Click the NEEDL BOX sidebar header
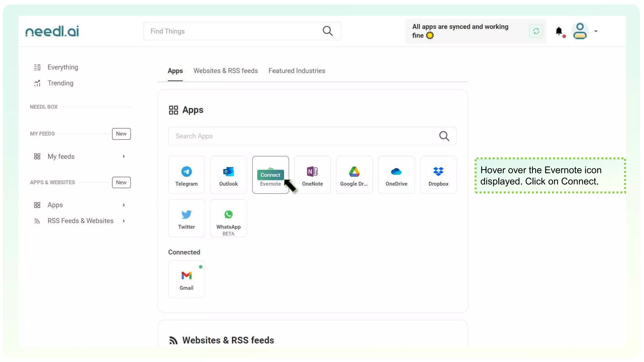The width and height of the screenshot is (644, 362). (44, 107)
